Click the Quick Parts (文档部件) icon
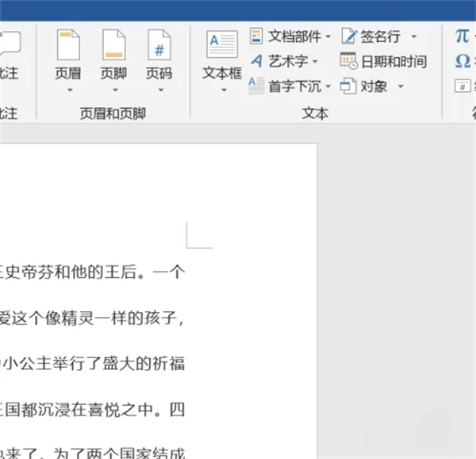This screenshot has width=476, height=459. [x=257, y=36]
